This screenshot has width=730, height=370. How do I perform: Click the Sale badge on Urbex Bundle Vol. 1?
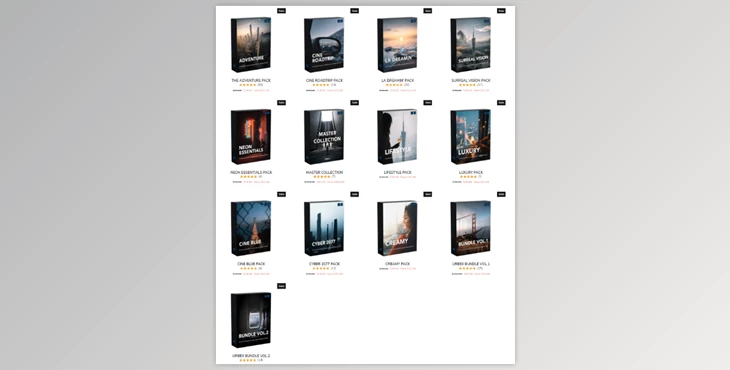(501, 194)
